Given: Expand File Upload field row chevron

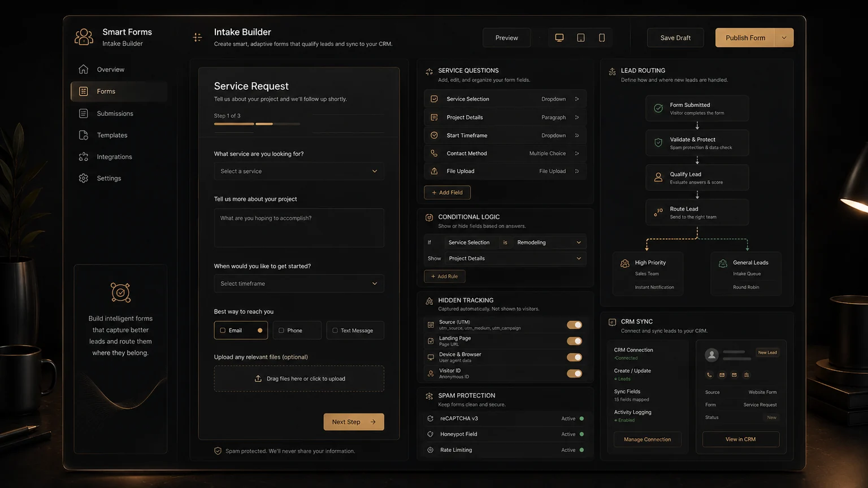Looking at the screenshot, I should point(577,171).
